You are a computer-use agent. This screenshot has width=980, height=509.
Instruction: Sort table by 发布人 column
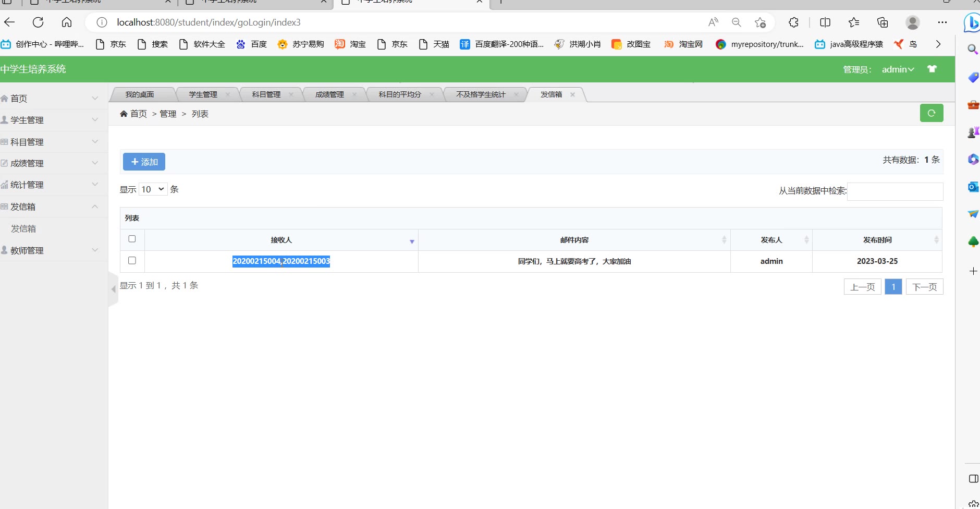click(771, 240)
